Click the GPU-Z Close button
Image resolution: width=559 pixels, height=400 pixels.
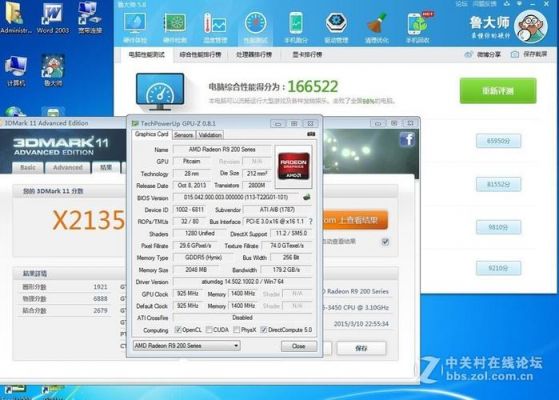pyautogui.click(x=299, y=346)
